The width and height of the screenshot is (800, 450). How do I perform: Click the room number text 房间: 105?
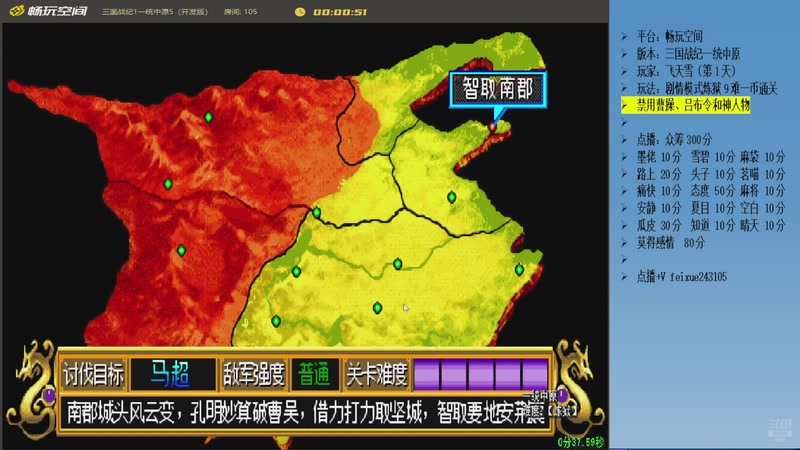[240, 11]
